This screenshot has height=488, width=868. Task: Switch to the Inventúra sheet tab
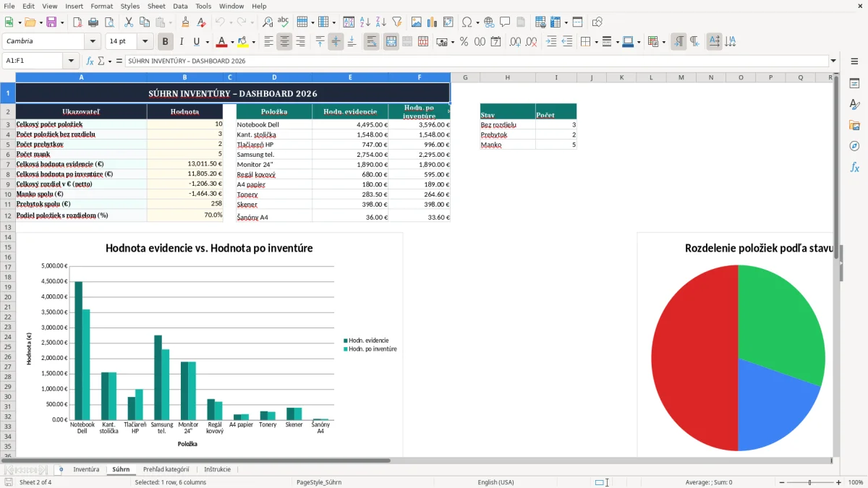click(86, 469)
